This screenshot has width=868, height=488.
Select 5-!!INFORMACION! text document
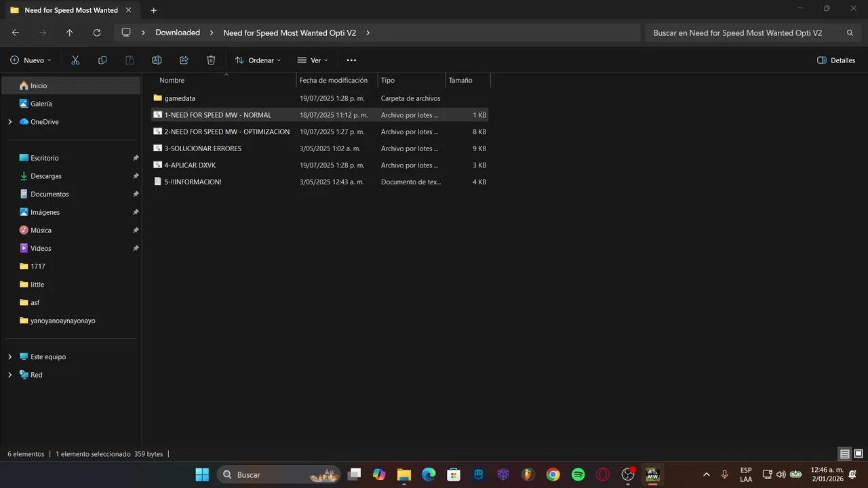(x=319, y=182)
